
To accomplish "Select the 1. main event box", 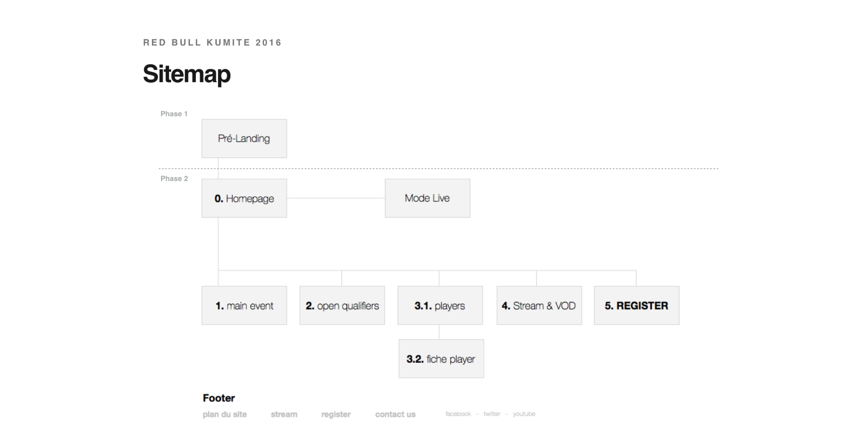I will click(244, 305).
